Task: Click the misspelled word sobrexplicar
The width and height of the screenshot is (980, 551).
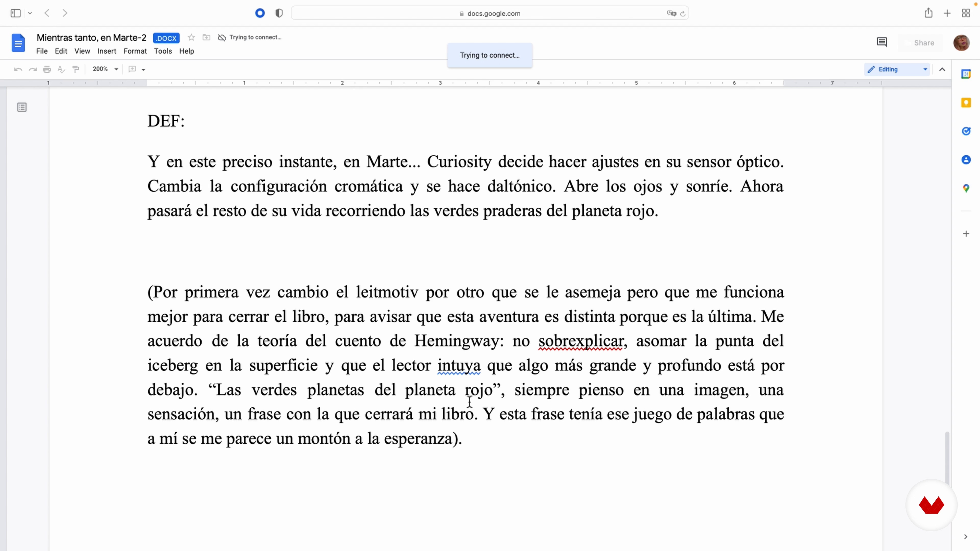Action: click(581, 341)
